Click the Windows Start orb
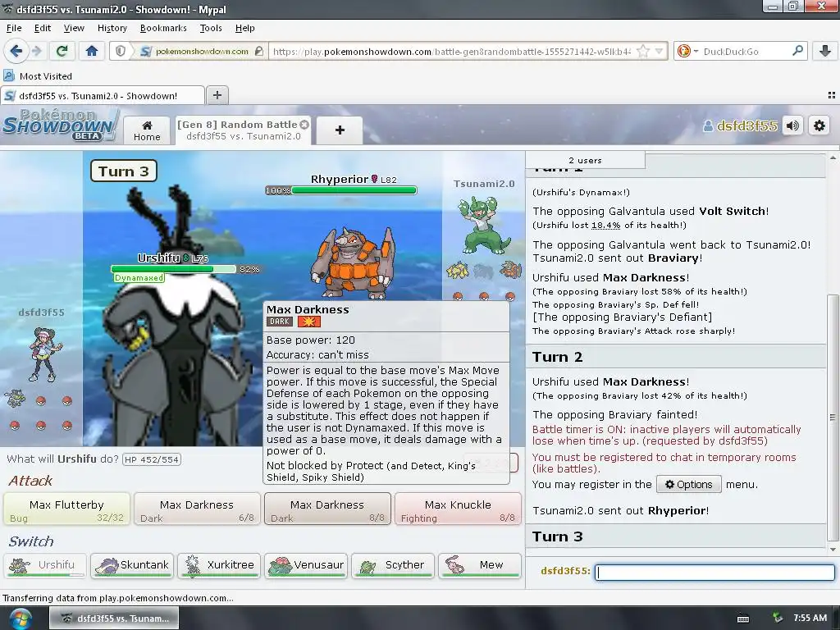This screenshot has height=630, width=840. click(20, 619)
